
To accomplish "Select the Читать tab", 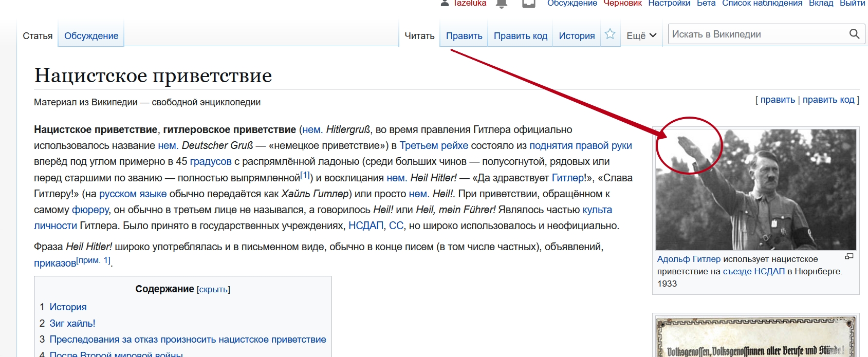I will click(419, 35).
